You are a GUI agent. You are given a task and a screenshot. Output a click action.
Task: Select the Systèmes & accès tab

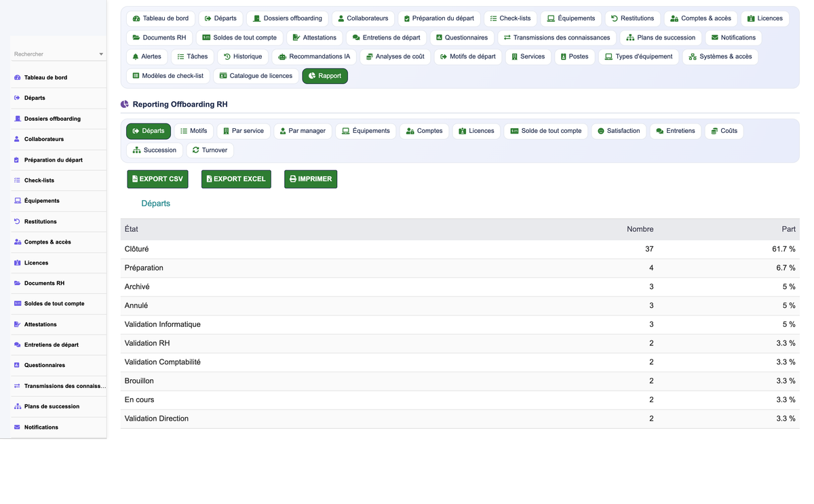(x=720, y=56)
